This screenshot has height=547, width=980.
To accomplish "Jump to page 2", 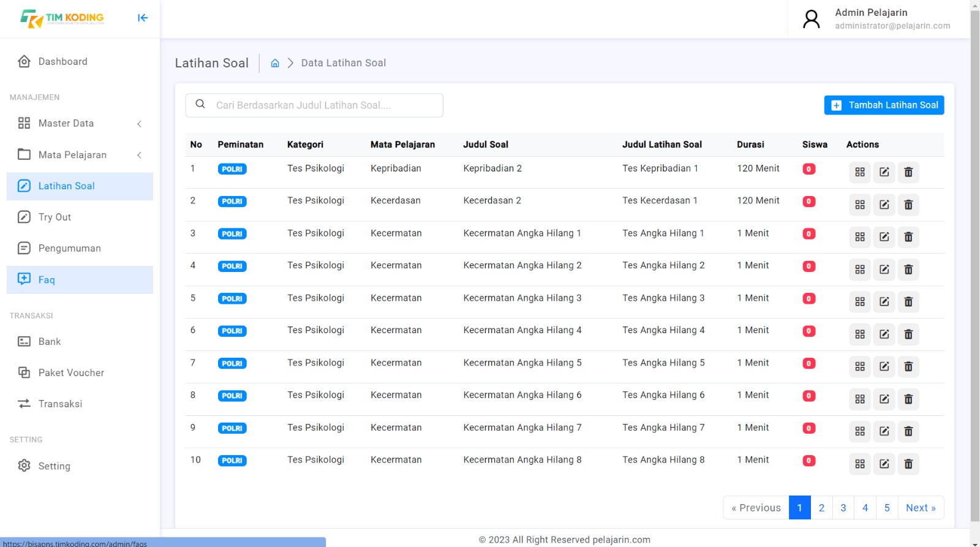I will pos(821,508).
